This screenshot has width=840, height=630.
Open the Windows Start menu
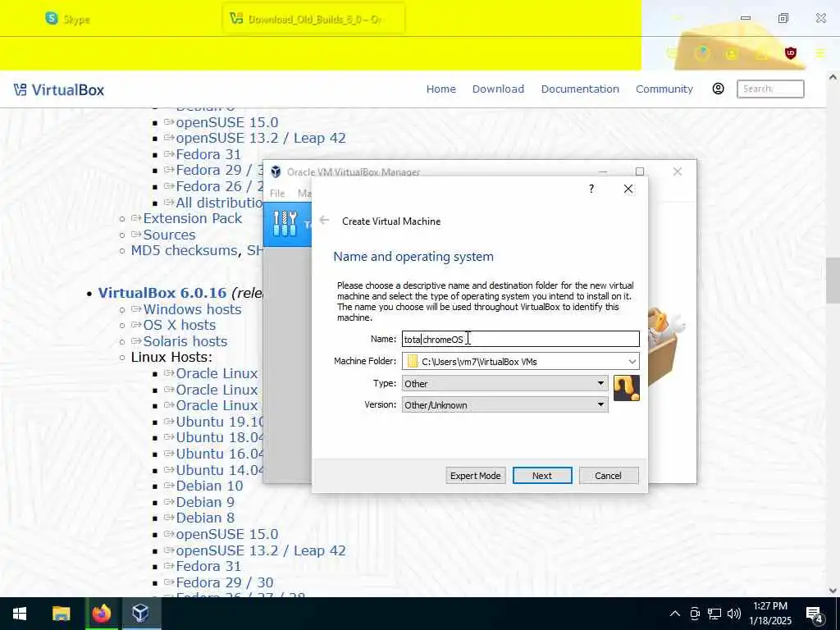pyautogui.click(x=20, y=614)
